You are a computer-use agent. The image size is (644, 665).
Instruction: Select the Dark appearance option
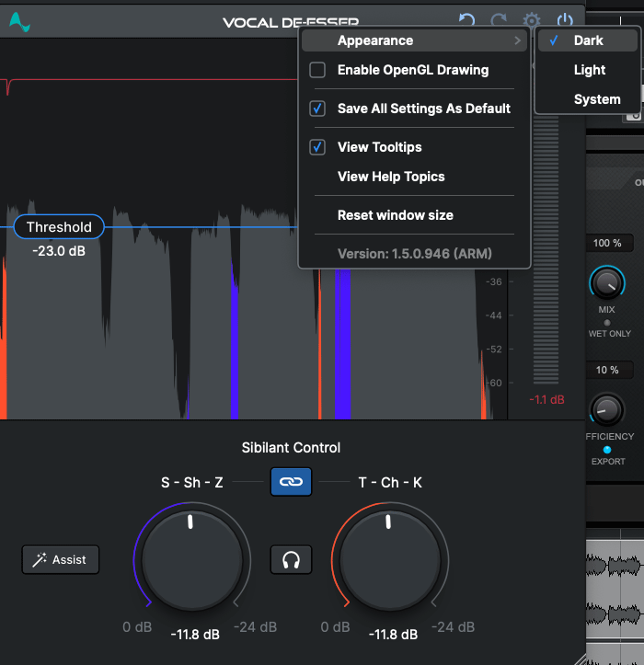click(x=588, y=40)
